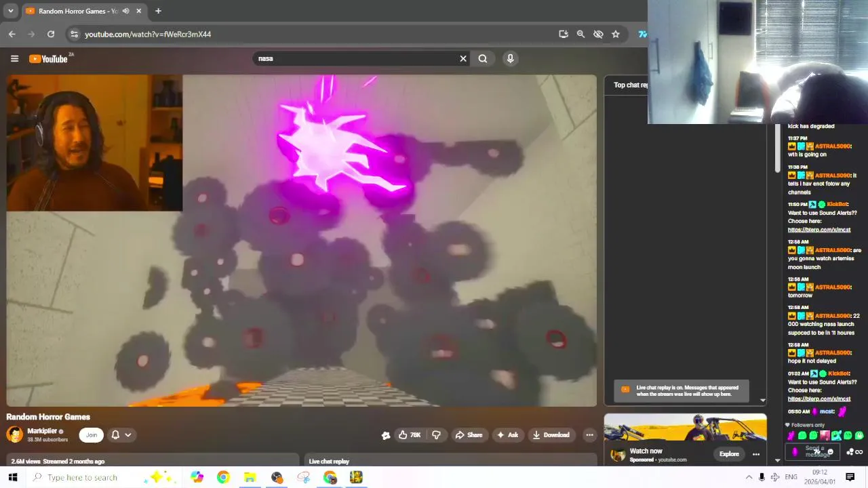Switch the ENG input language

[791, 477]
